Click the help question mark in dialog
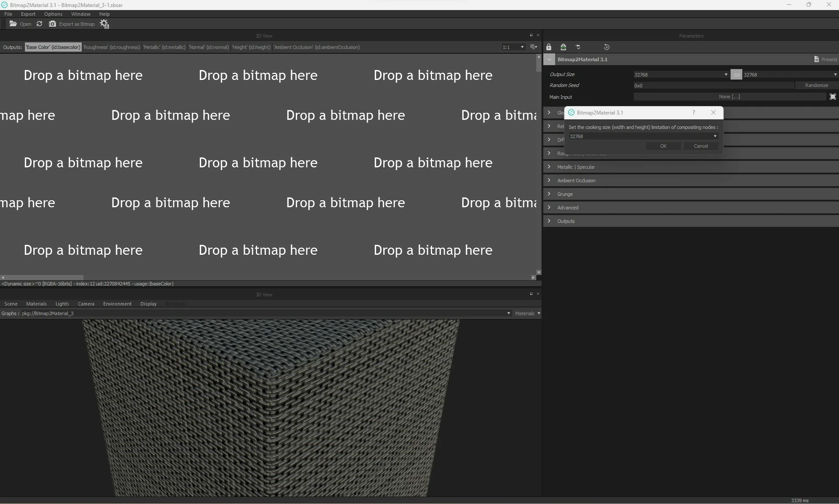 694,112
